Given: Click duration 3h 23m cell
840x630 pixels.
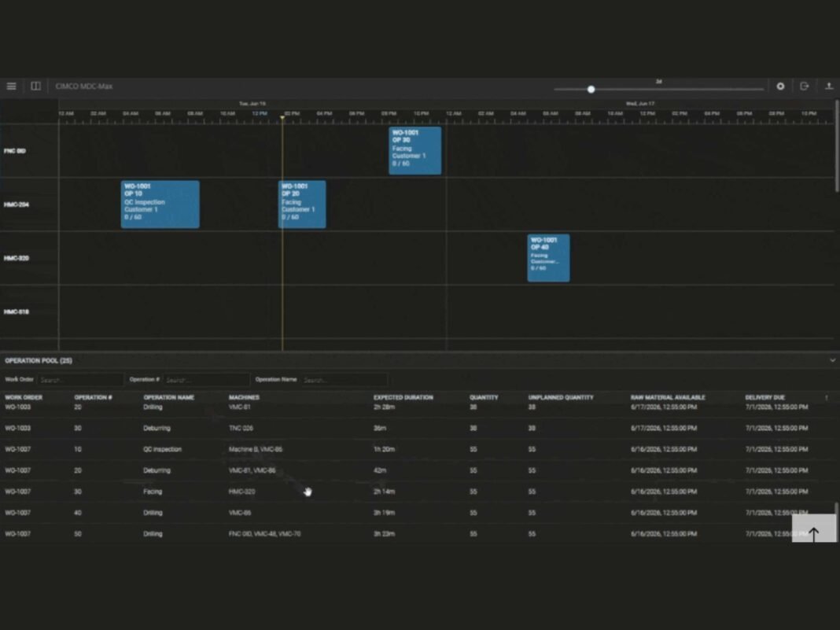Looking at the screenshot, I should click(x=384, y=533).
